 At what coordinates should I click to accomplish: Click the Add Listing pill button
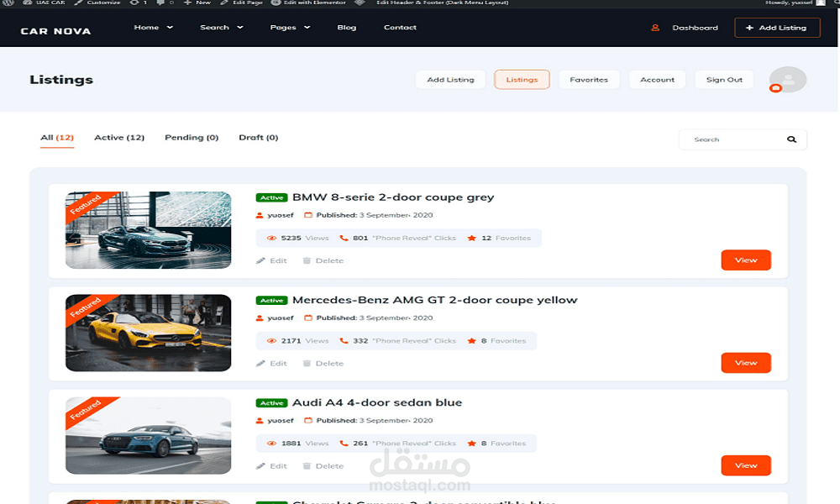(450, 79)
